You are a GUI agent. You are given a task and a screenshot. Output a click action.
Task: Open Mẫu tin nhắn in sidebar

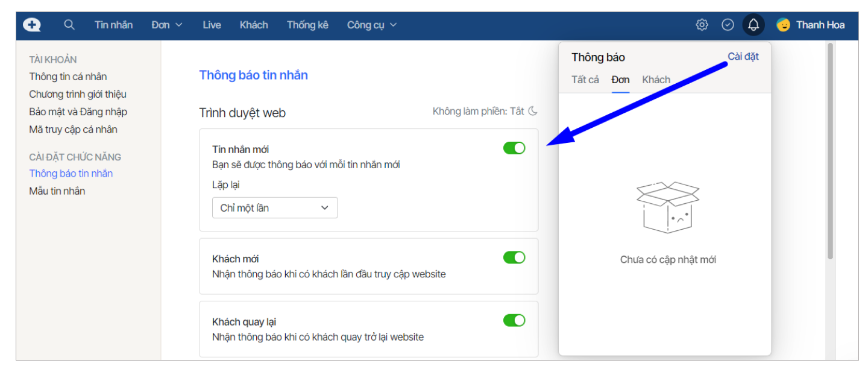click(x=57, y=191)
